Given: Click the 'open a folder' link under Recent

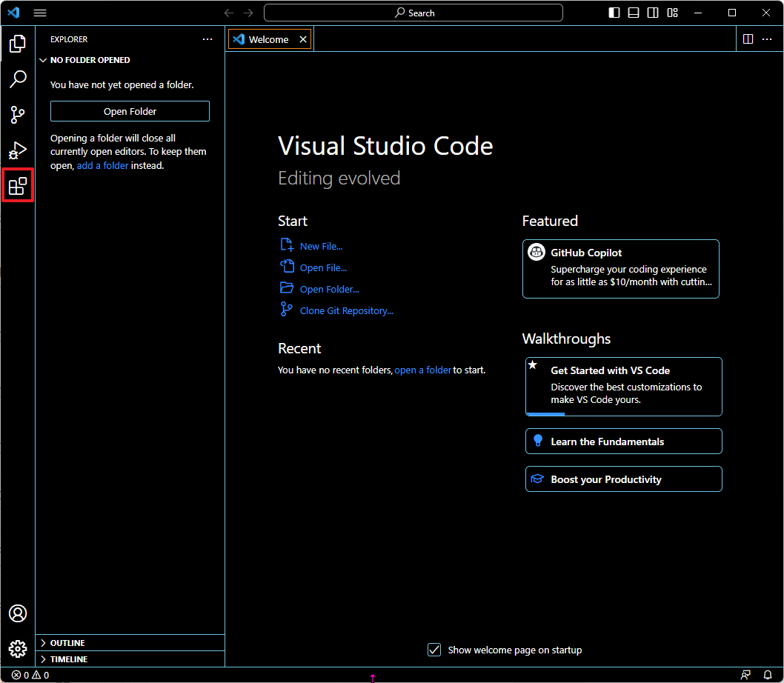Looking at the screenshot, I should pos(422,370).
